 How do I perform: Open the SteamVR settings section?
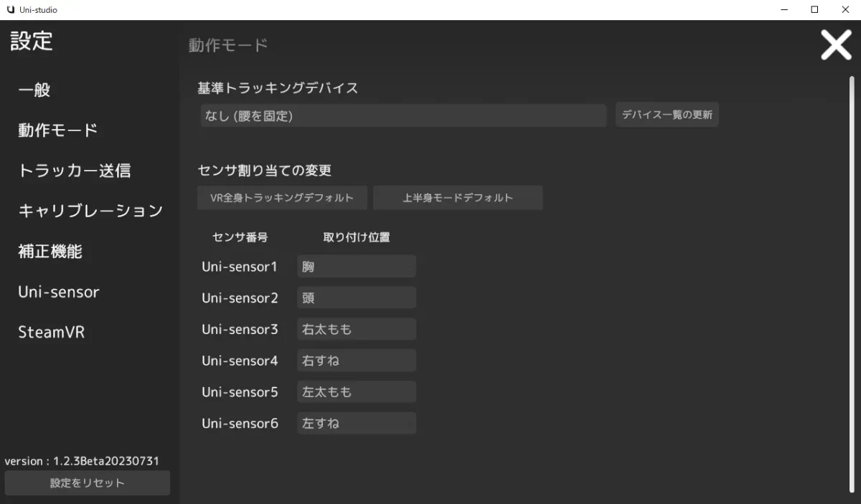[x=52, y=333]
